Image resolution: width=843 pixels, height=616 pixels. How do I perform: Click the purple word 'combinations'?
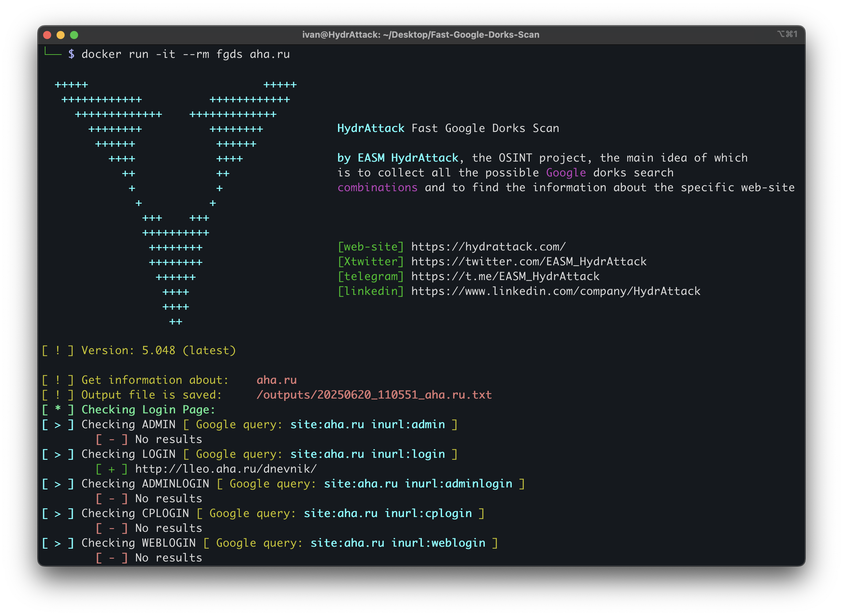point(377,187)
